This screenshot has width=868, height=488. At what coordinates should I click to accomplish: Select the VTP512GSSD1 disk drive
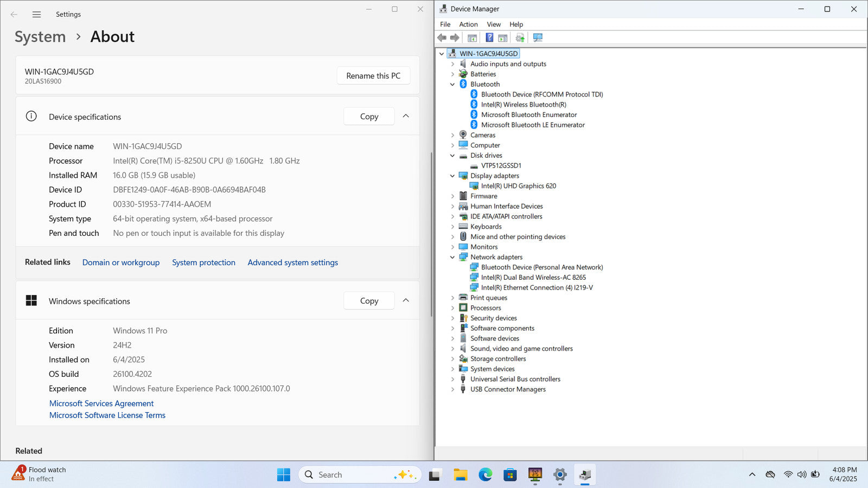[x=501, y=166]
